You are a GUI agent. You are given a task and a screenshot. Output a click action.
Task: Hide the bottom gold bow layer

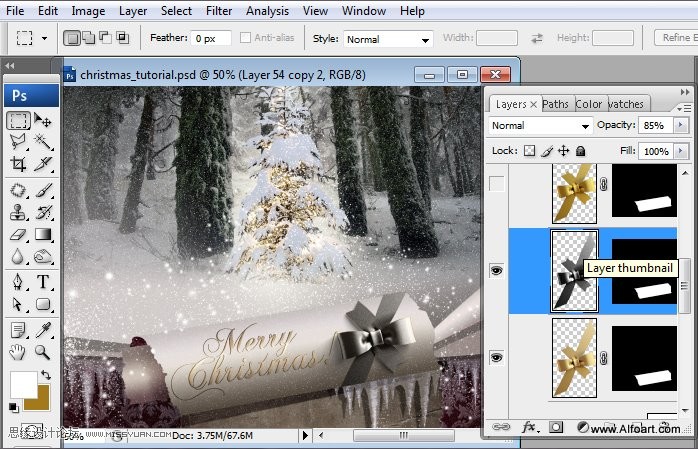[x=496, y=358]
